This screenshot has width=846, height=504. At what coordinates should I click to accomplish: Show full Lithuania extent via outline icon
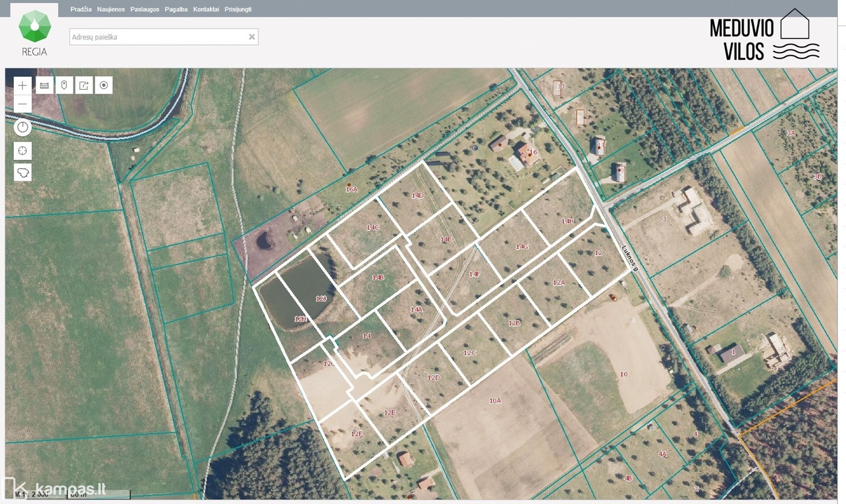tap(23, 172)
